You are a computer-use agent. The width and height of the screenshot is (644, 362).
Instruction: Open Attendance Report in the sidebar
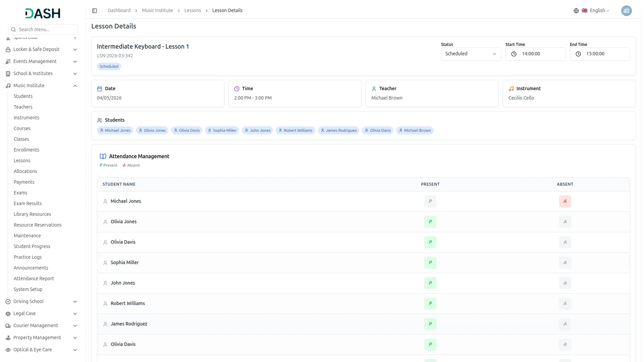[x=34, y=279]
